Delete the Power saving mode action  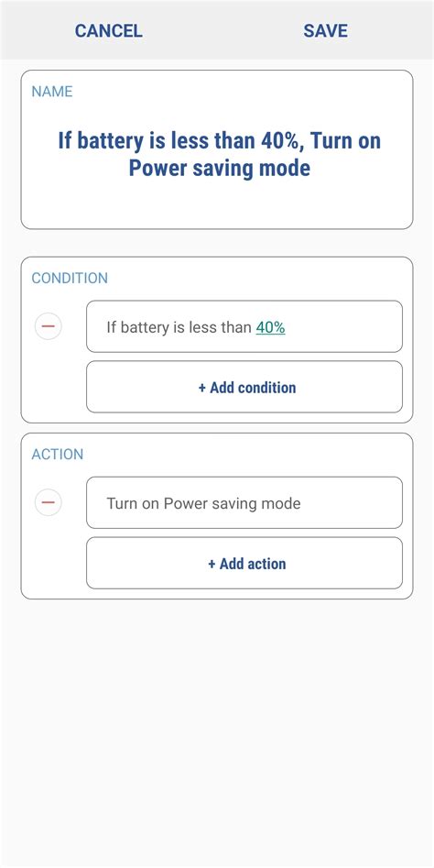49,502
